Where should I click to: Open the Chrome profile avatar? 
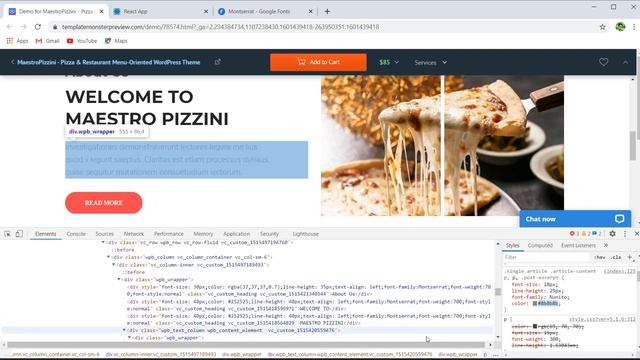[x=620, y=27]
